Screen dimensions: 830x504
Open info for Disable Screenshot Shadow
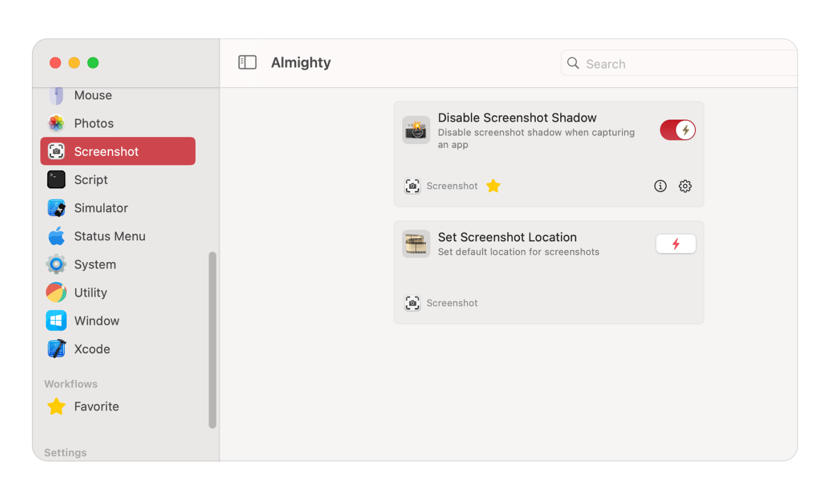point(660,186)
